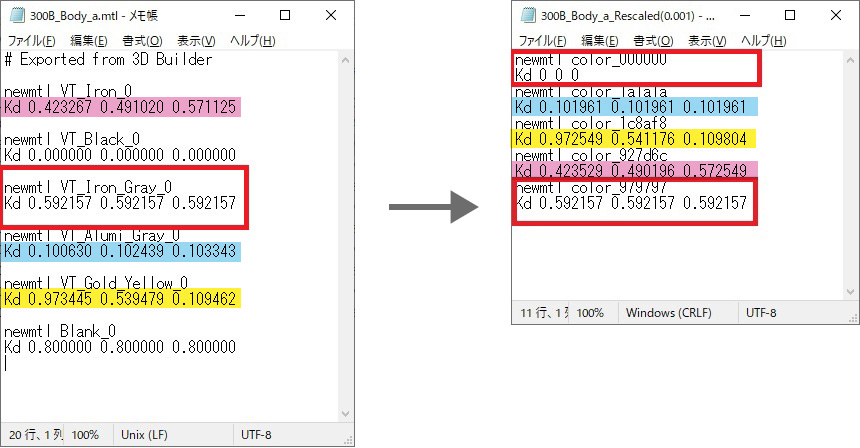Click scroll-down arrow in Rescaled(0.001) window

(851, 292)
